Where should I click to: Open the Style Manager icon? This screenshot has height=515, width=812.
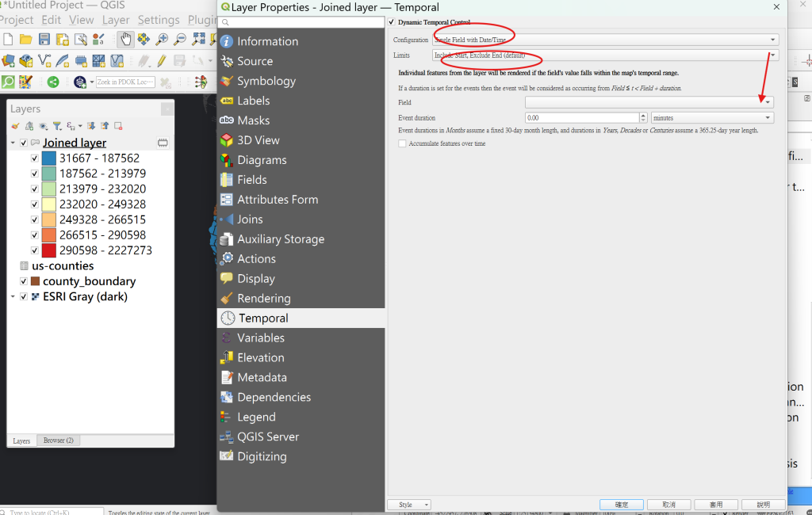click(98, 40)
